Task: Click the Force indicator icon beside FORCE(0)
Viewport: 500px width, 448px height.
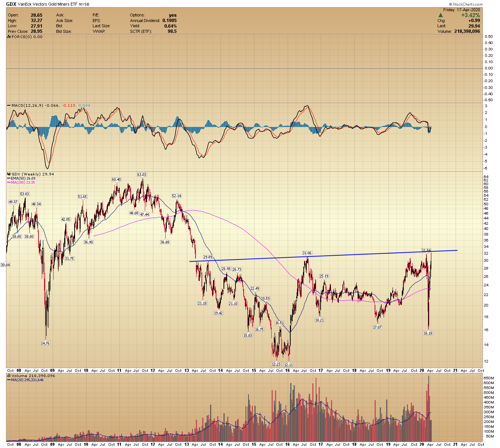Action: coord(9,37)
